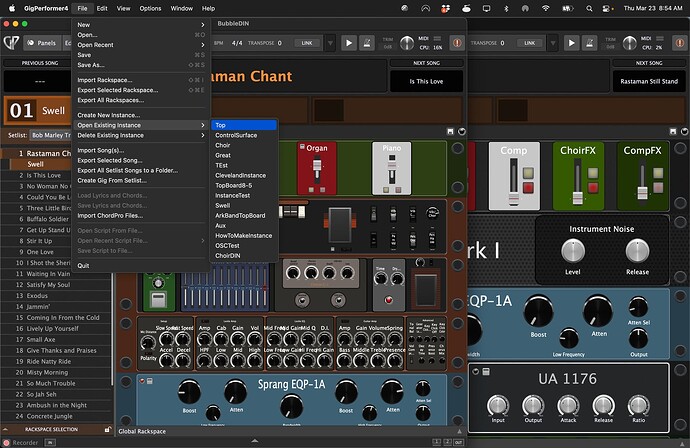Turn the Instrument Noise Level knob
The image size is (690, 448).
click(573, 251)
